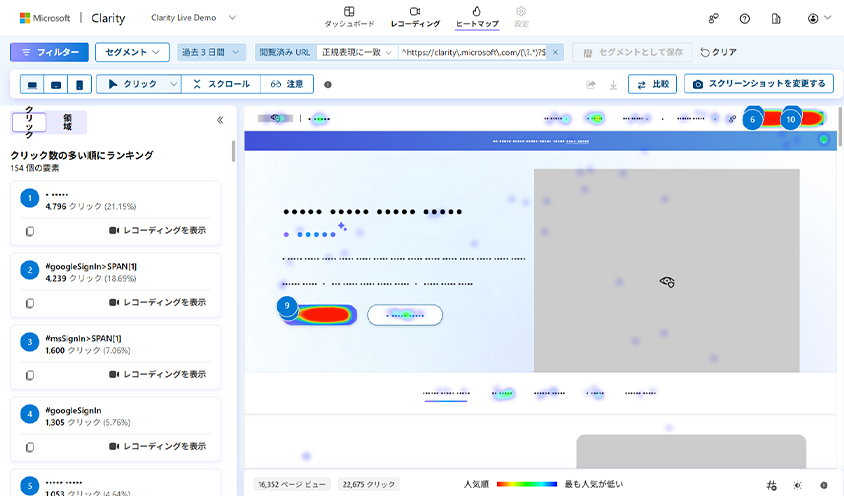This screenshot has width=844, height=496.
Task: Click the rank 10 heatmap marker
Action: pos(791,118)
